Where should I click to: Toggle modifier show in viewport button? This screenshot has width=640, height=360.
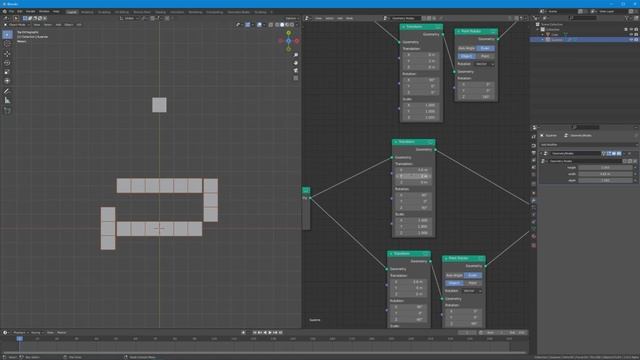[613, 153]
